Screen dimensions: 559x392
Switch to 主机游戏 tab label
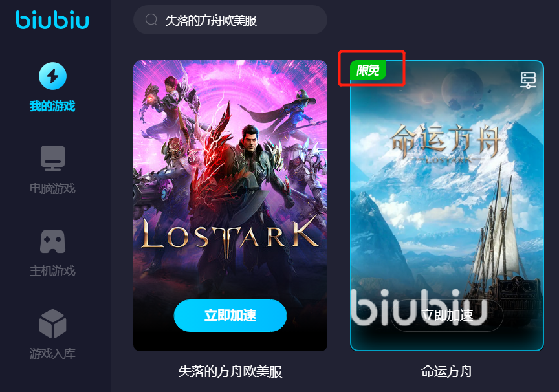(52, 271)
